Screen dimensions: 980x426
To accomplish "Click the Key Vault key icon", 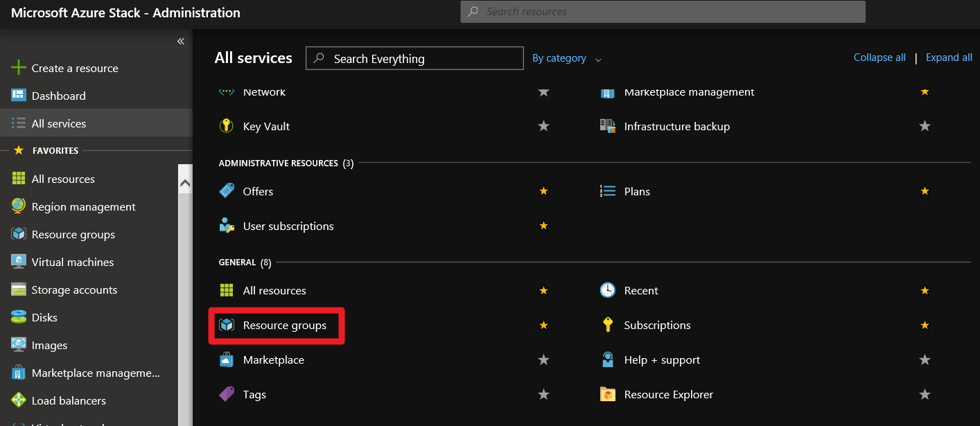I will [226, 126].
